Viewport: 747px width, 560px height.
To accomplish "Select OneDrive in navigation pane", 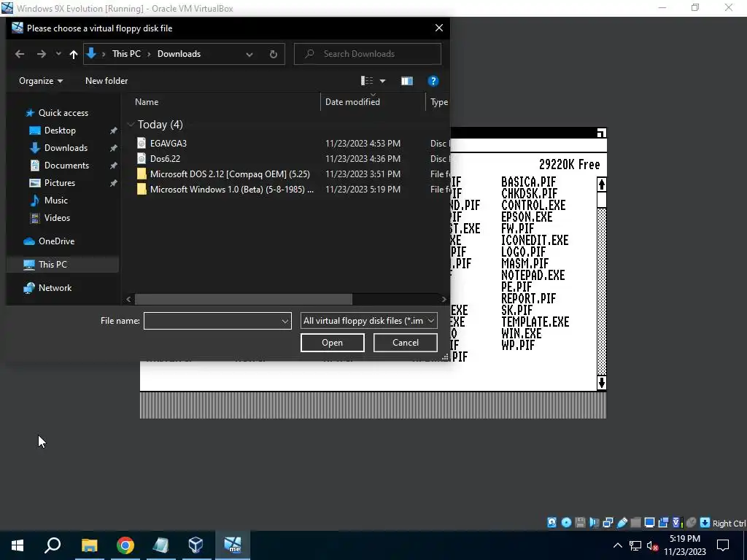I will [56, 241].
